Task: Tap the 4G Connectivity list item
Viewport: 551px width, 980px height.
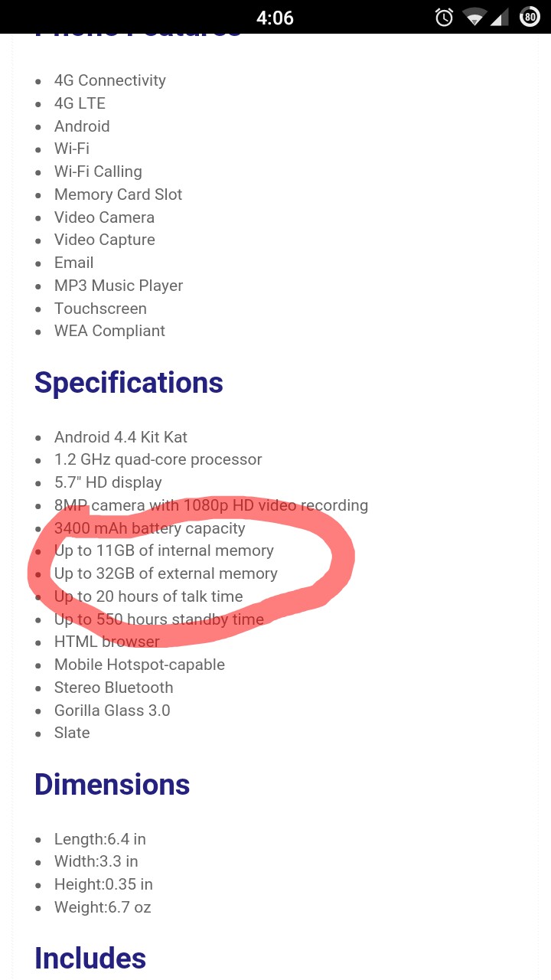Action: click(109, 80)
